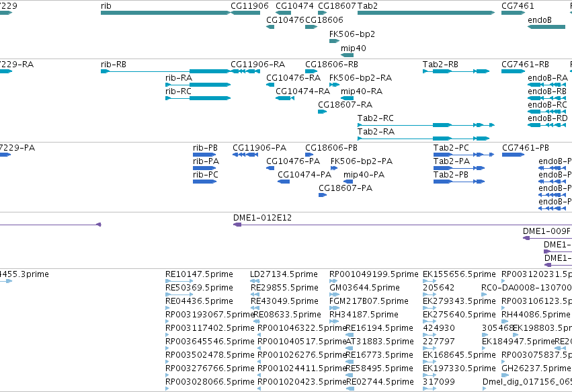The height and width of the screenshot is (392, 572).
Task: Click the endoB-RB transcript label
Action: (547, 91)
